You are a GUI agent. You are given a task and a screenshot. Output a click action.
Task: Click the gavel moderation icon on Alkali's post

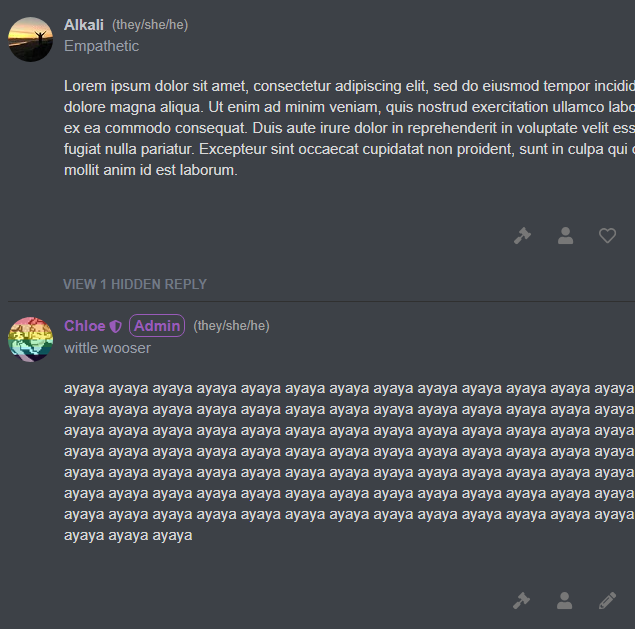coord(522,236)
